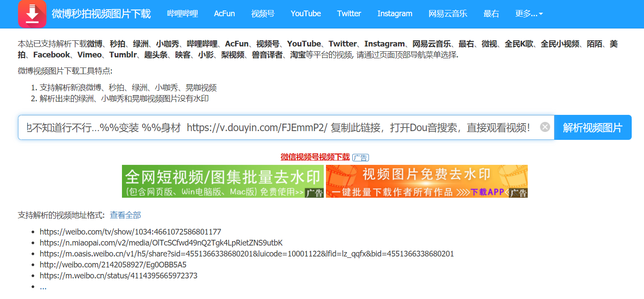Click the bold 全民K歌 text
The image size is (644, 299).
pyautogui.click(x=519, y=44)
